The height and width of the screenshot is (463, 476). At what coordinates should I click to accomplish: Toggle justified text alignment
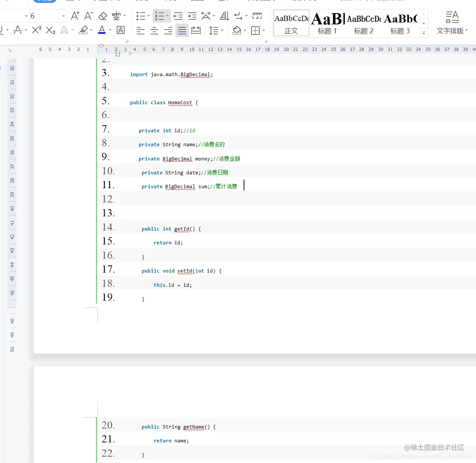pos(182,31)
